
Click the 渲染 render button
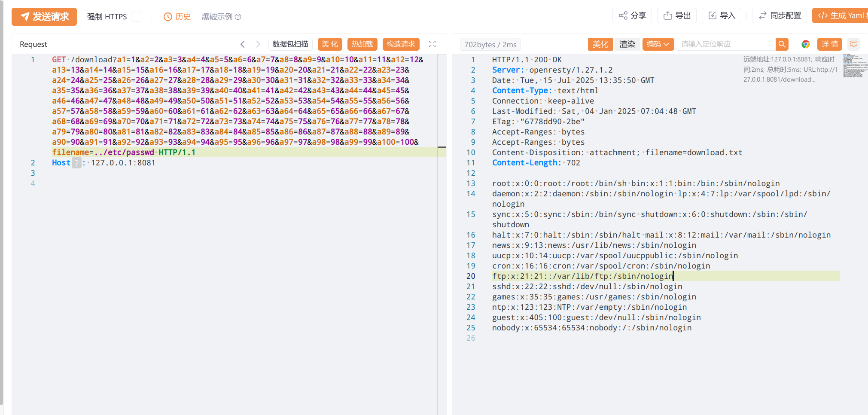pyautogui.click(x=627, y=44)
